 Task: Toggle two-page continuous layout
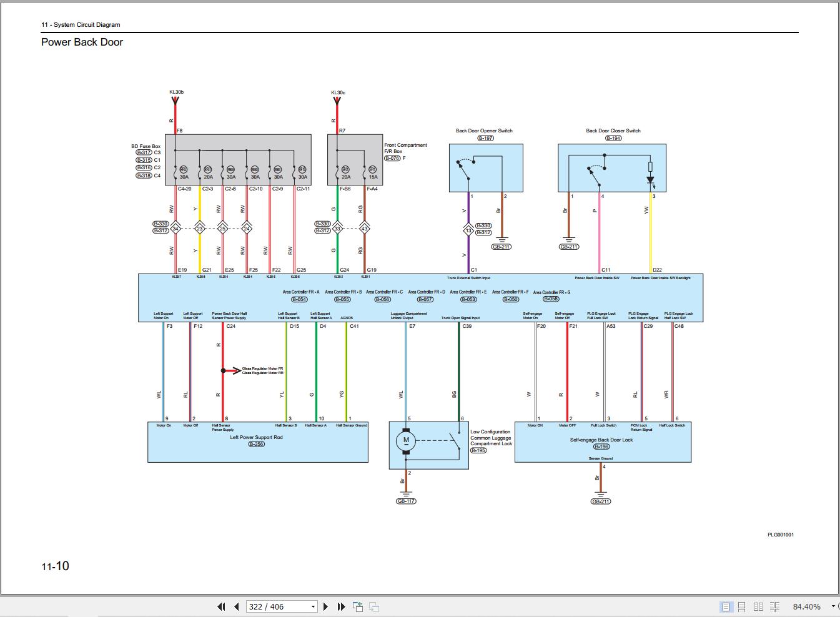click(775, 606)
